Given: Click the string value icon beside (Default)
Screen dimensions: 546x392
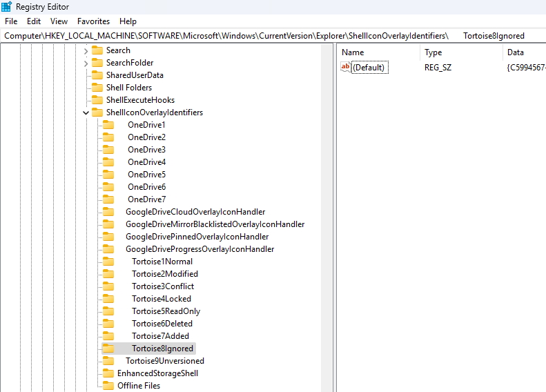Looking at the screenshot, I should [x=346, y=67].
